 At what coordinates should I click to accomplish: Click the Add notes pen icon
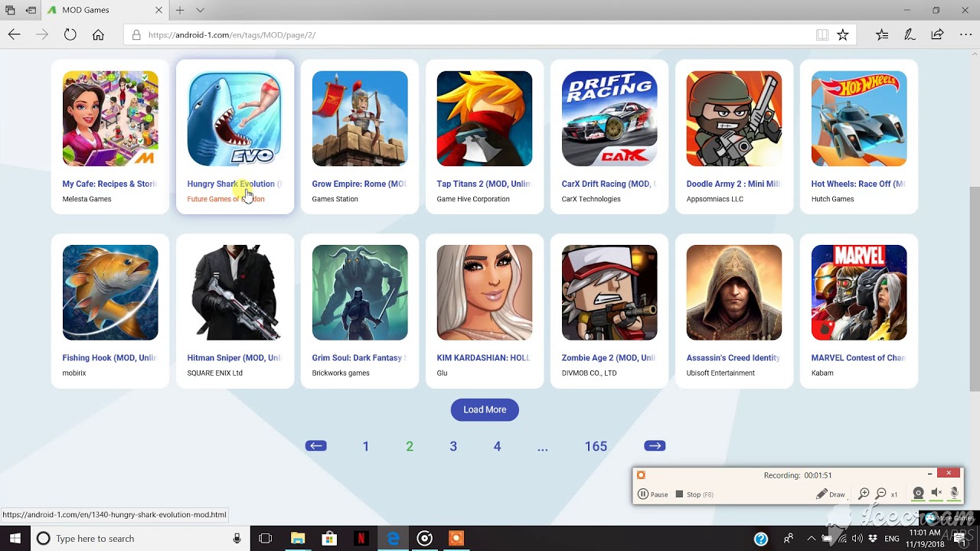tap(910, 34)
